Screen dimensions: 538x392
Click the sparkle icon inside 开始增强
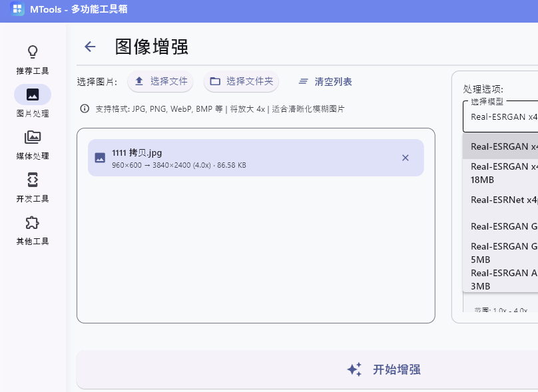[x=354, y=369]
